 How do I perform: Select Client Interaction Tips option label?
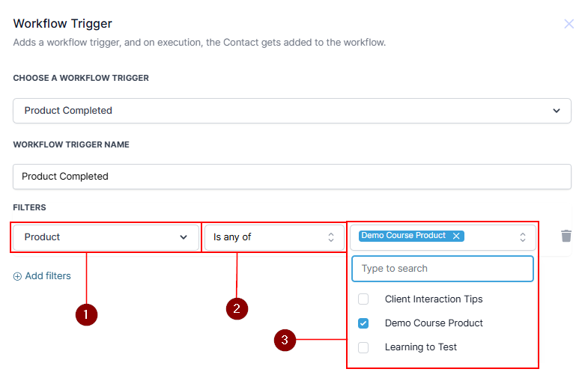pos(433,299)
